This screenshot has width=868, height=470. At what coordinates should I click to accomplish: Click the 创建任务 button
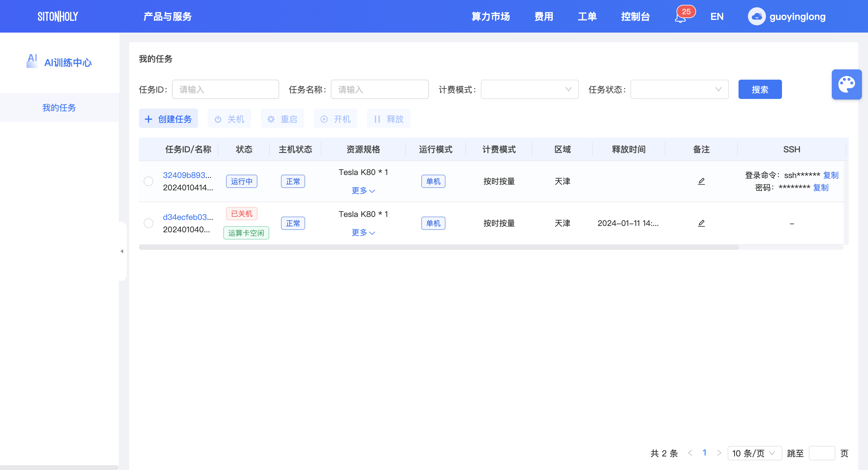click(168, 119)
